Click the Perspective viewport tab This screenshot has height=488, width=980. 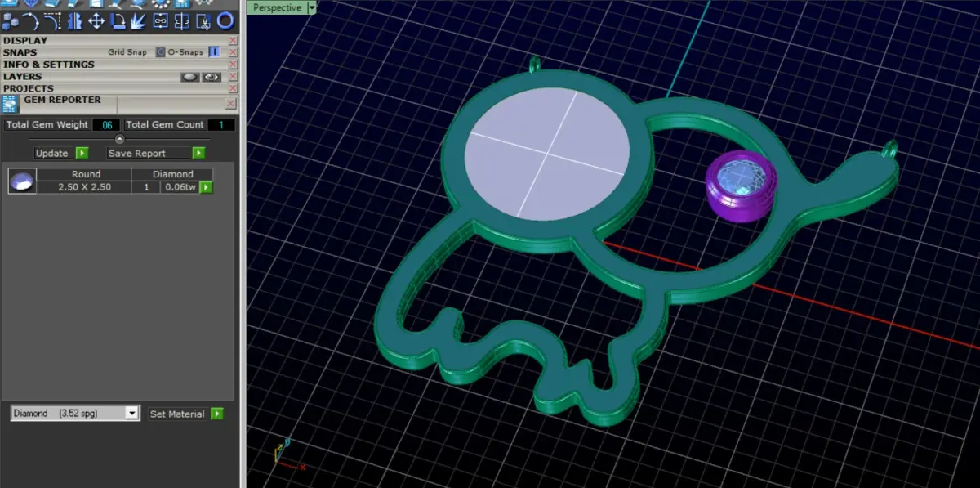click(278, 7)
